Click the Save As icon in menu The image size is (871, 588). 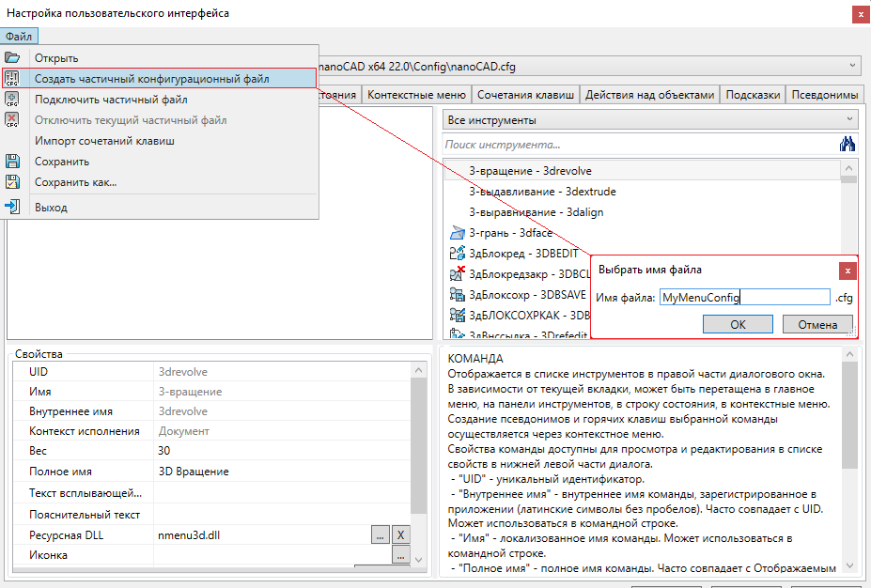[13, 182]
